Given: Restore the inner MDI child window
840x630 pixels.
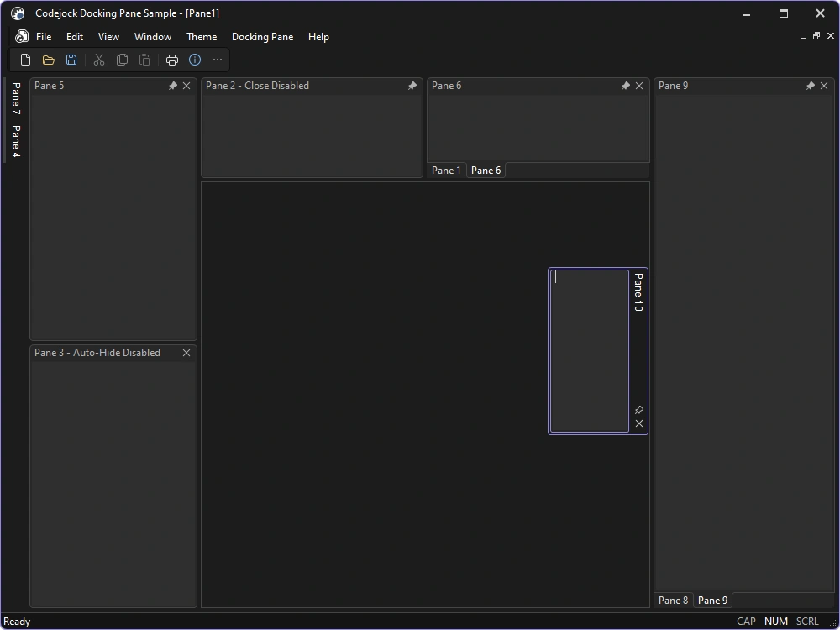Looking at the screenshot, I should point(816,36).
